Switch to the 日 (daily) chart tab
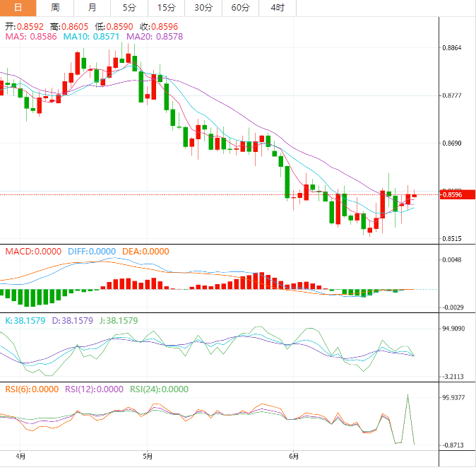Image resolution: width=476 pixels, height=470 pixels. [18, 8]
